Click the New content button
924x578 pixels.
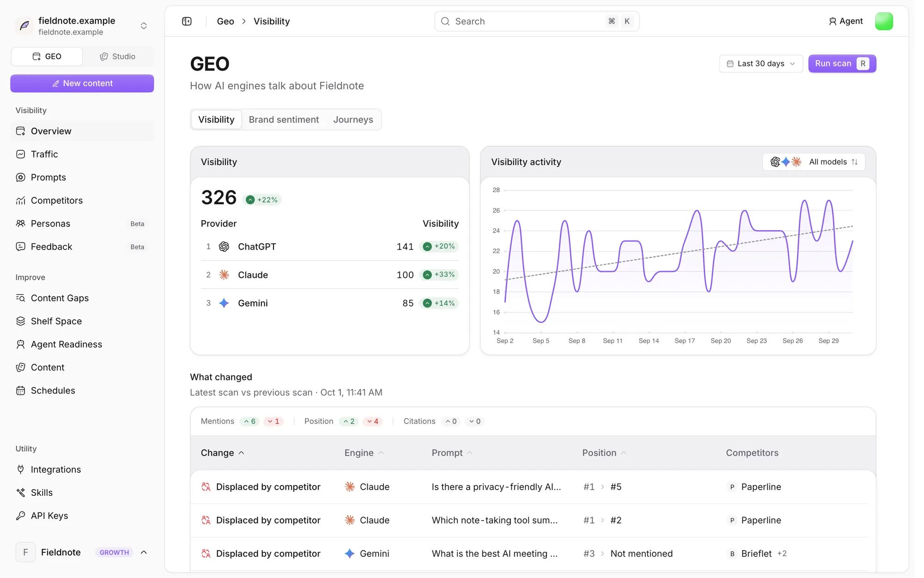(82, 83)
